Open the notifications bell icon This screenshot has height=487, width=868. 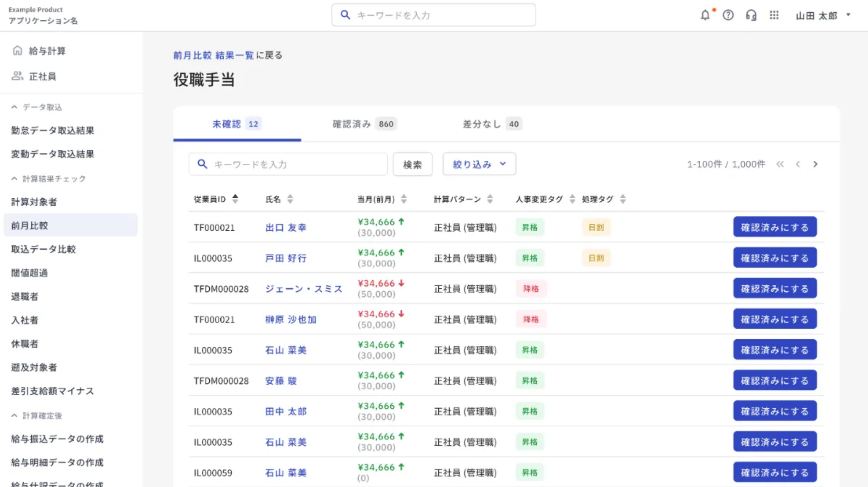point(705,16)
